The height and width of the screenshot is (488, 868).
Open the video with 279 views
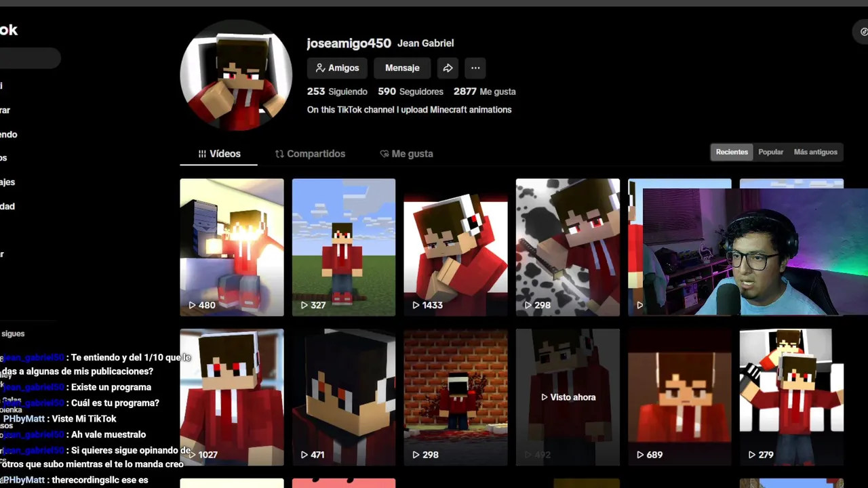click(x=791, y=397)
